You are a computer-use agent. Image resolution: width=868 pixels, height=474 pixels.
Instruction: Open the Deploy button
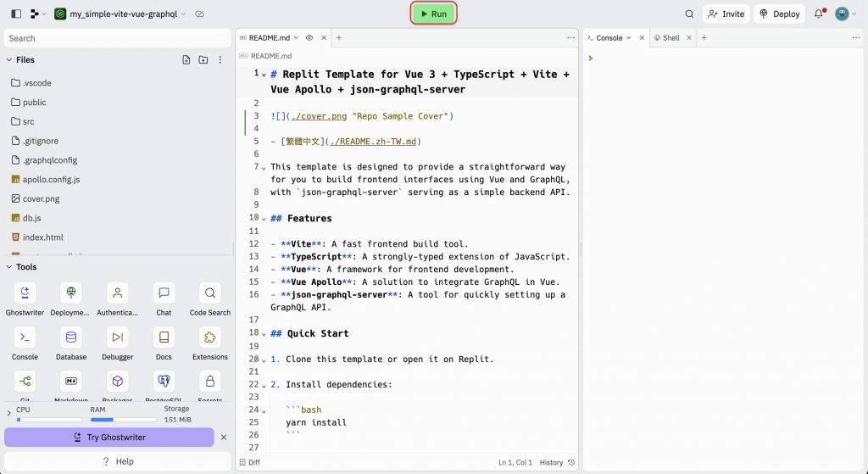pyautogui.click(x=779, y=14)
